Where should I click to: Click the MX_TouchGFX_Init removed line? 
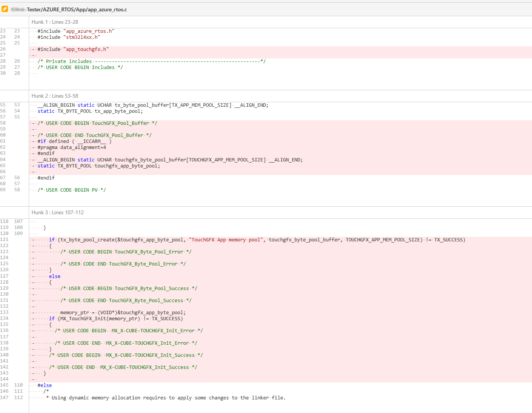pos(116,319)
